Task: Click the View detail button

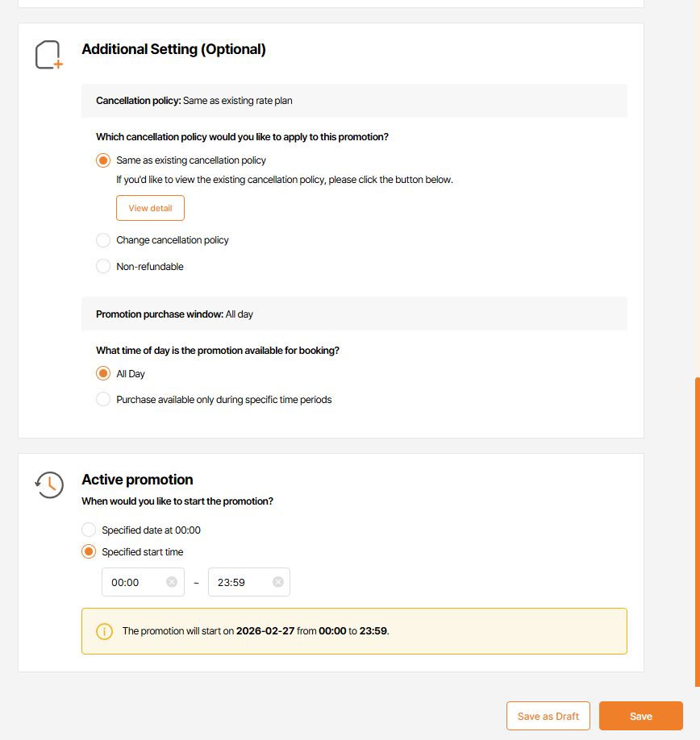Action: click(150, 208)
